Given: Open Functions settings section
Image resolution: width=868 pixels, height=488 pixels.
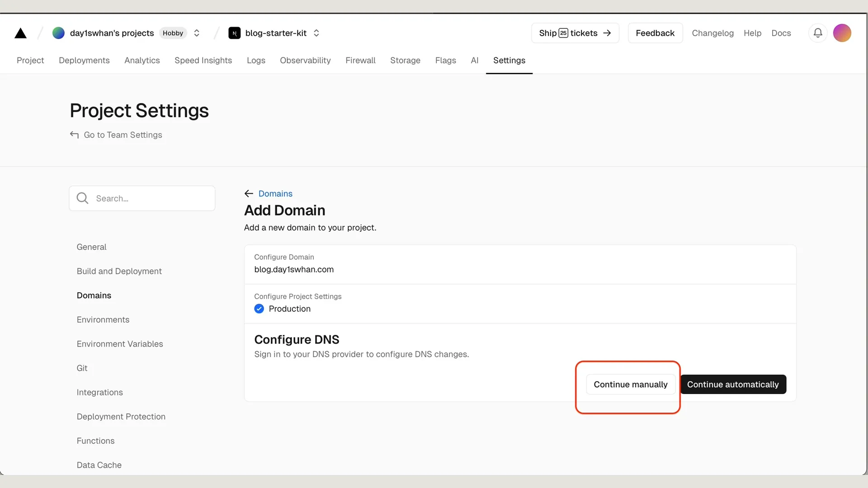Looking at the screenshot, I should pos(95,441).
